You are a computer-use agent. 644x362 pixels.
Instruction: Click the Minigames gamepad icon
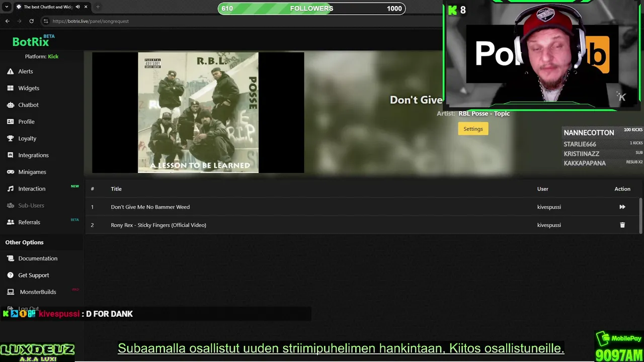click(10, 172)
